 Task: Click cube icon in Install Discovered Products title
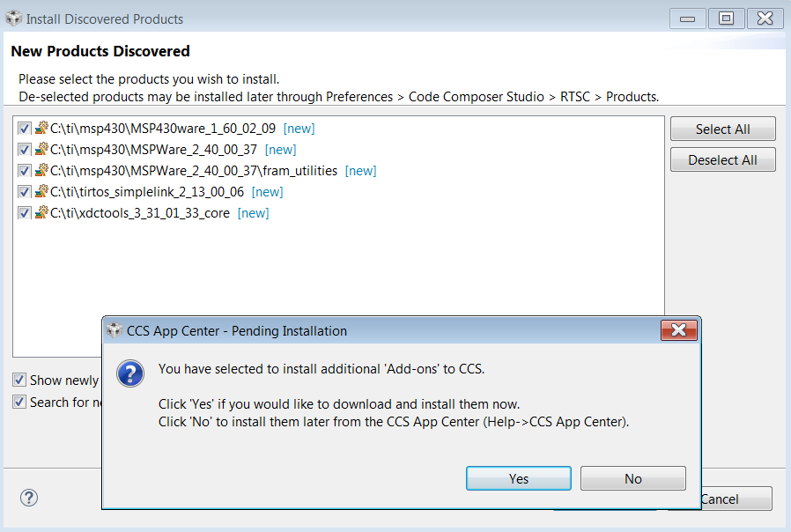[13, 18]
